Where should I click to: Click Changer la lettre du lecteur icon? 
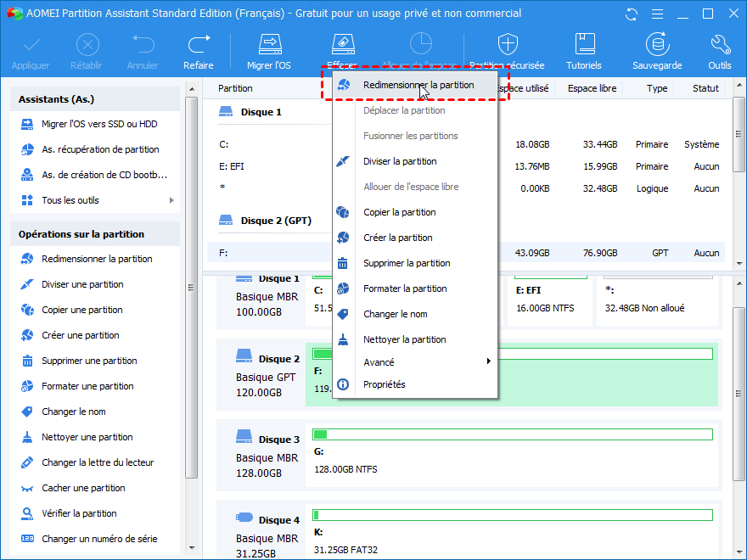coord(27,462)
